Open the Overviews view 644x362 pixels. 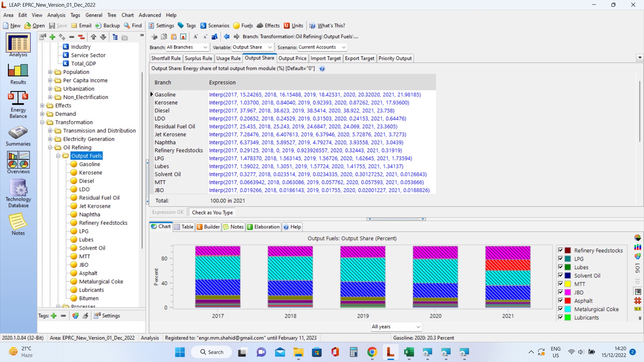(x=18, y=163)
